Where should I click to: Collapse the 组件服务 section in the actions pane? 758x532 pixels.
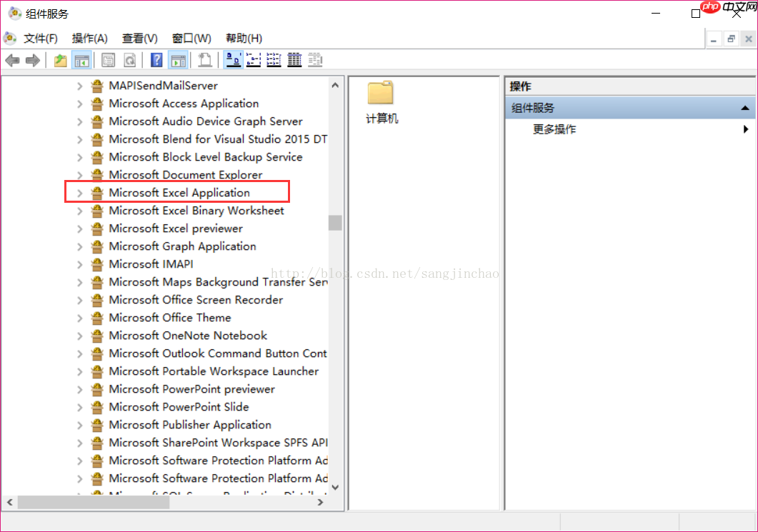pyautogui.click(x=745, y=108)
